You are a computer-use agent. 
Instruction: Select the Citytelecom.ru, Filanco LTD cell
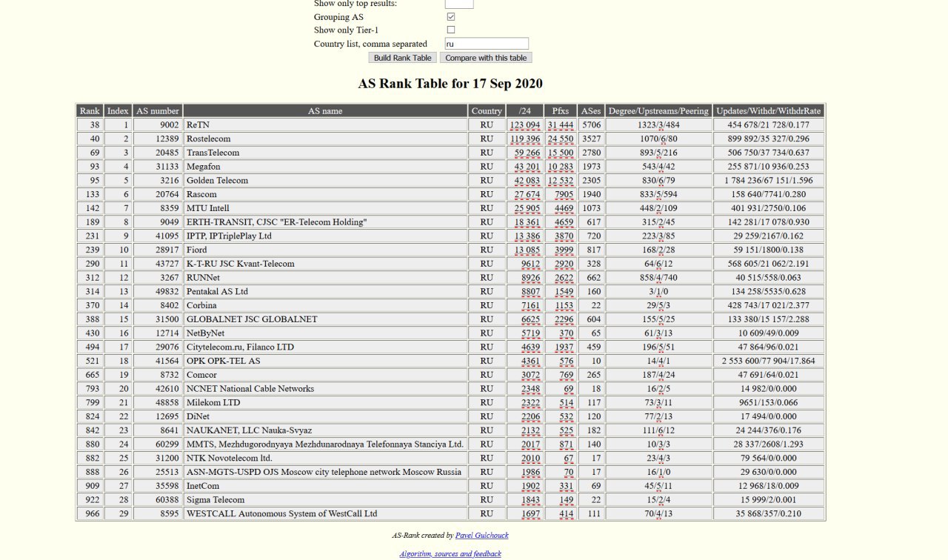(326, 347)
